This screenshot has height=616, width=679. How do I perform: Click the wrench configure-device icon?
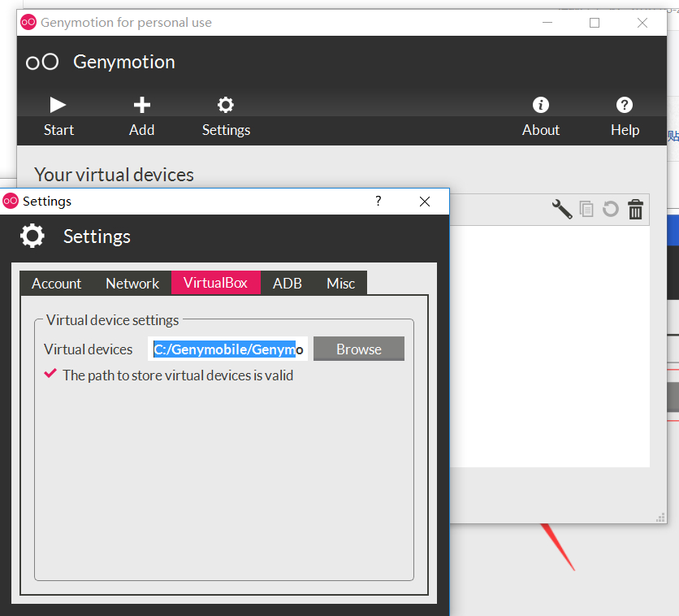point(562,209)
